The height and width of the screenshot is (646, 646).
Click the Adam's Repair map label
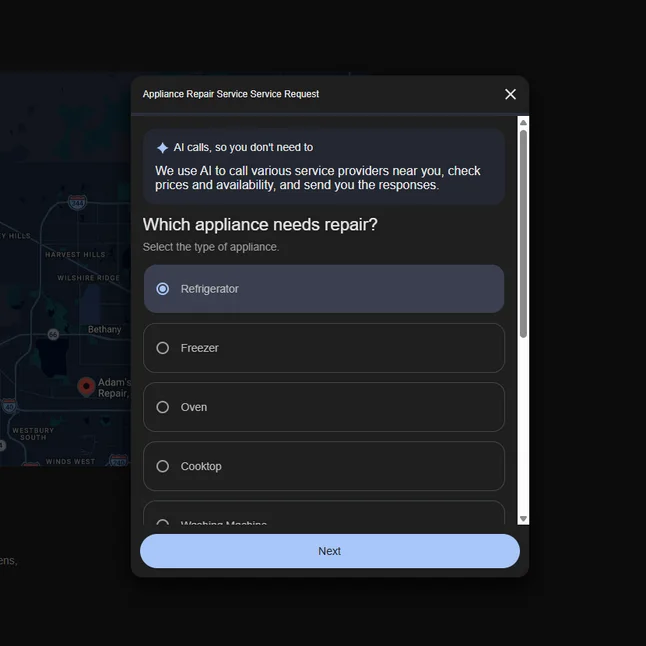pos(114,388)
